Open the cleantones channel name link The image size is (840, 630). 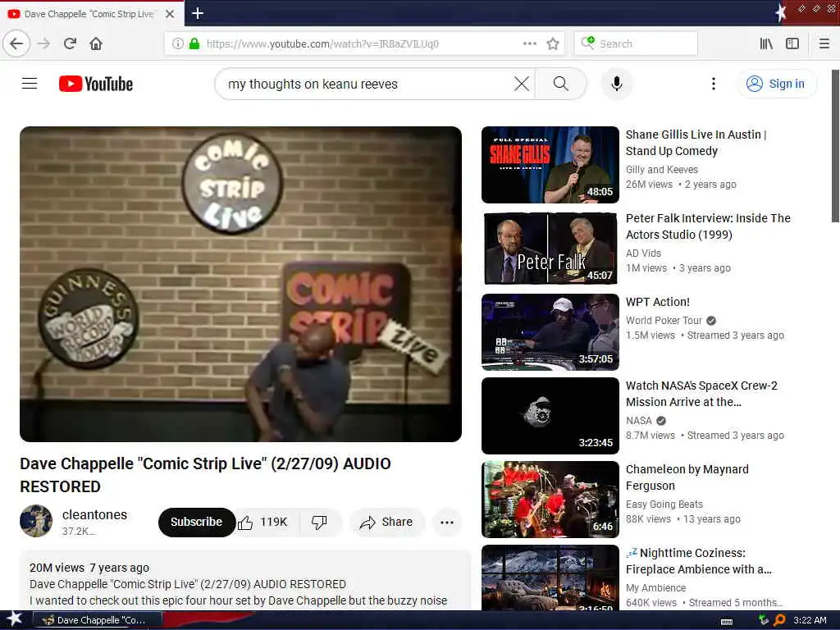tap(95, 514)
